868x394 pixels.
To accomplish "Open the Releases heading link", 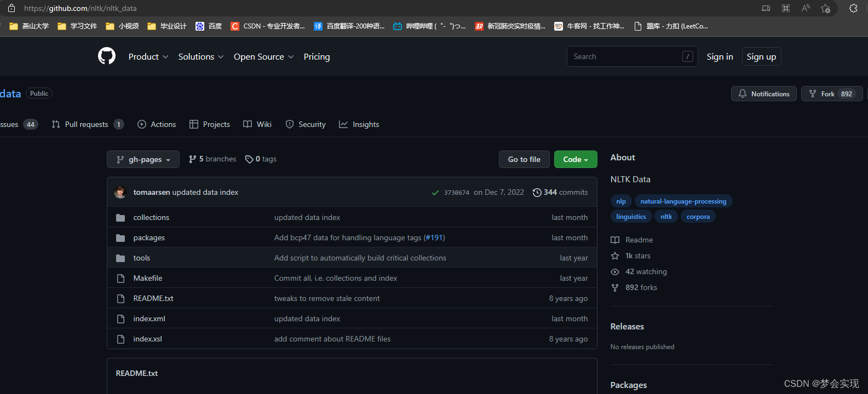I will coord(627,327).
